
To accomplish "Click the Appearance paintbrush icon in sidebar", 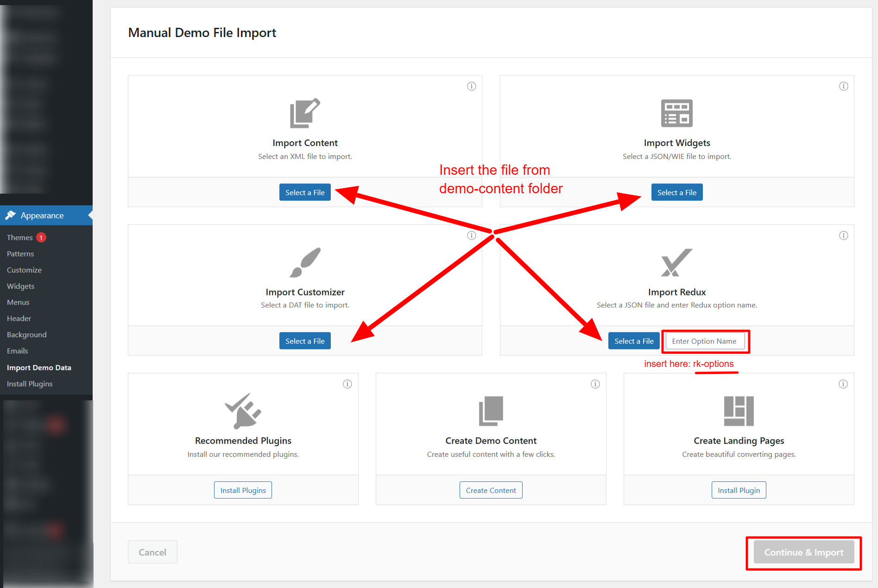I will (x=11, y=215).
